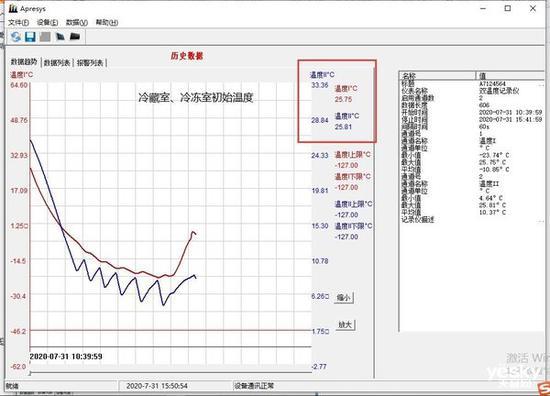Select the 开始时间 row label
The image size is (550, 396).
pos(415,112)
